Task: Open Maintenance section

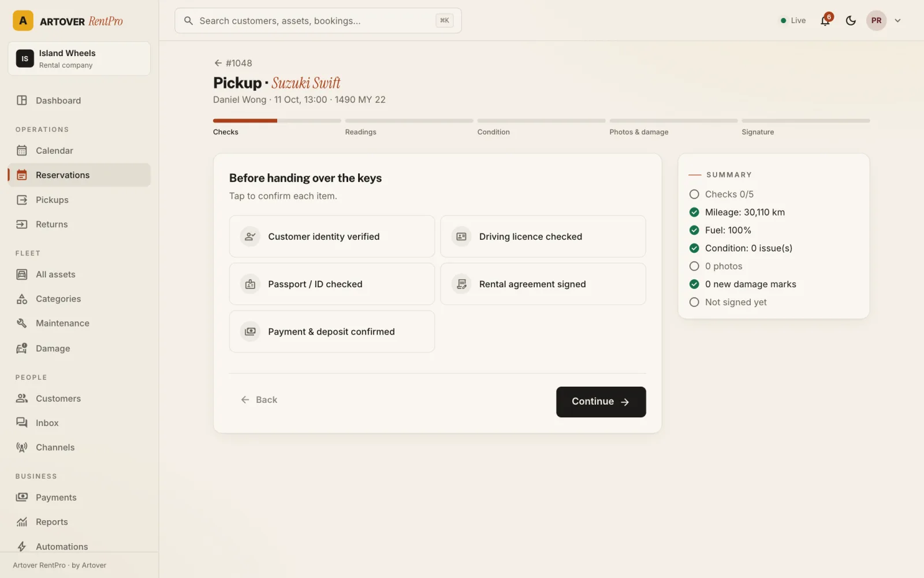Action: tap(79, 323)
